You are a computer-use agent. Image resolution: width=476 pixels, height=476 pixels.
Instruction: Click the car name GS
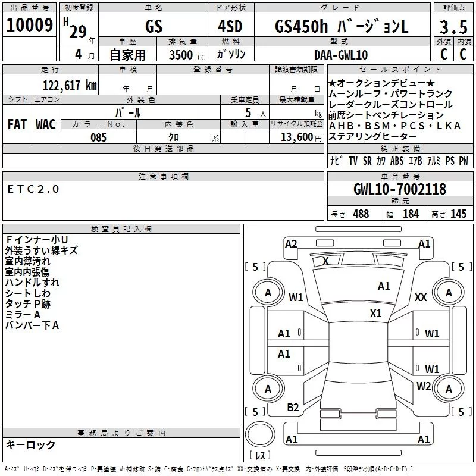click(154, 26)
